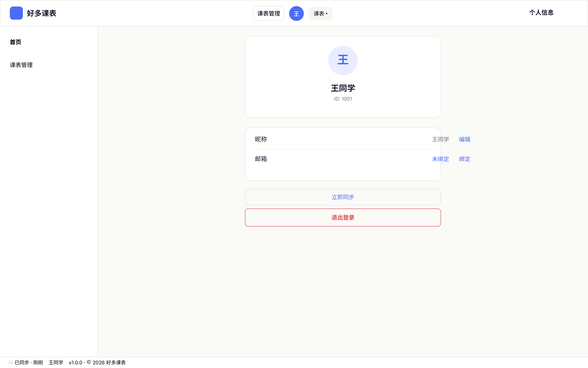Click the blue 好多课表 logo square
This screenshot has width=588, height=368.
coord(16,13)
